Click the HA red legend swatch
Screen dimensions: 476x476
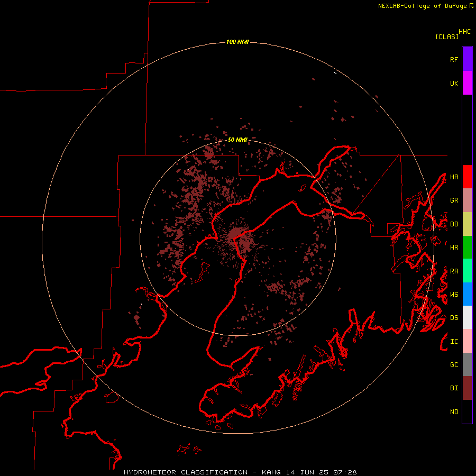click(467, 177)
